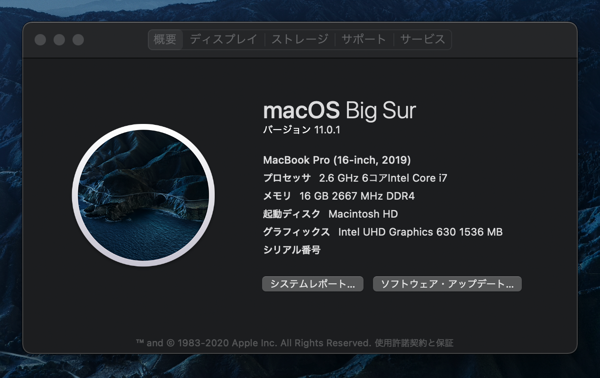Image resolution: width=600 pixels, height=378 pixels.
Task: Select MacBook Pro (16-inch, 2019) text
Action: [337, 160]
